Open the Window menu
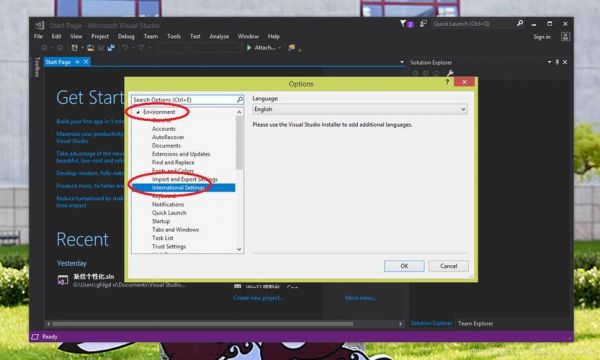600x360 pixels. point(248,36)
